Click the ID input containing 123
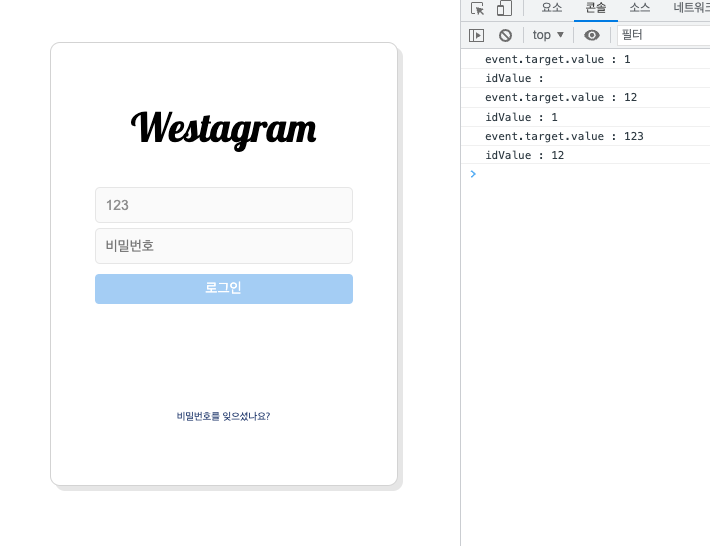The image size is (710, 546). point(224,205)
